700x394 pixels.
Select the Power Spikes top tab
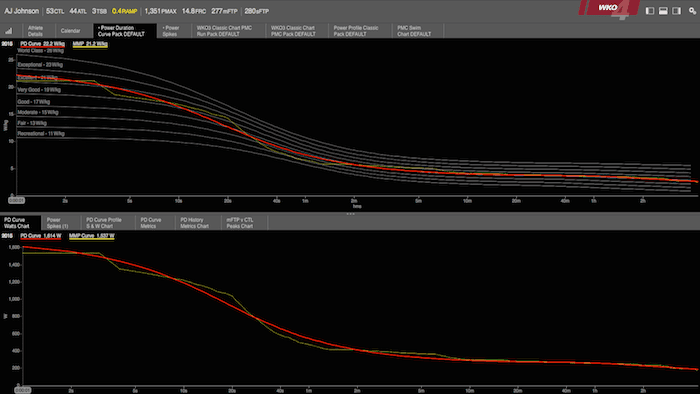(x=171, y=31)
